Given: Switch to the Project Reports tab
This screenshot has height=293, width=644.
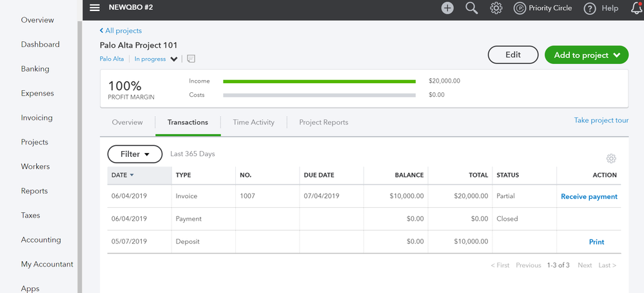Looking at the screenshot, I should 323,122.
